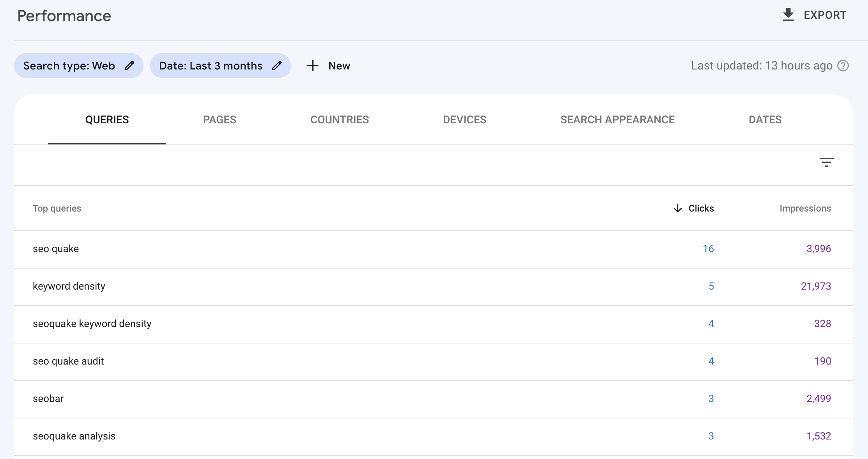Open the Date: Last 3 months chip

pos(211,66)
